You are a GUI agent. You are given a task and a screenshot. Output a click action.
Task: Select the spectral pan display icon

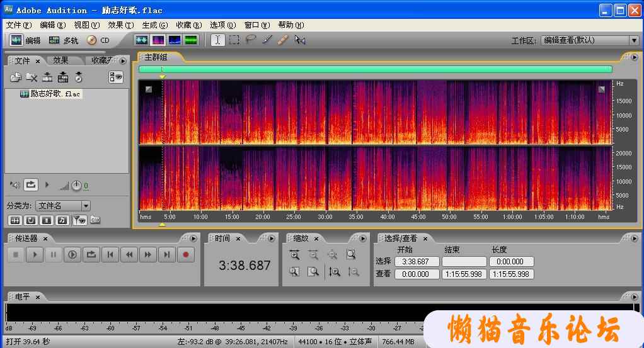pyautogui.click(x=175, y=40)
